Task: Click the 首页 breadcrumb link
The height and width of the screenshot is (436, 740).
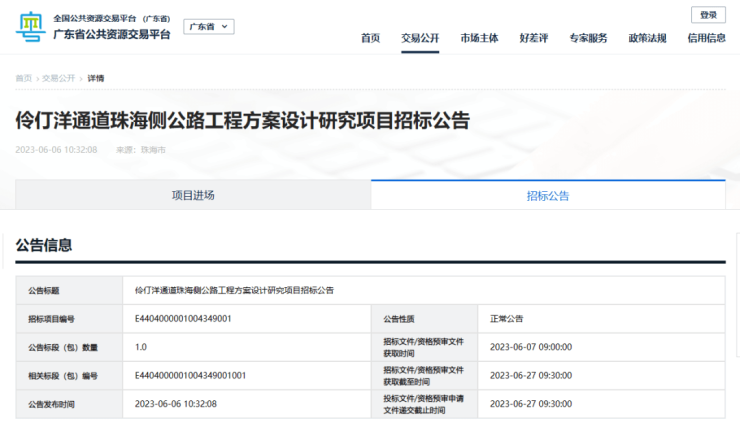Action: point(23,77)
